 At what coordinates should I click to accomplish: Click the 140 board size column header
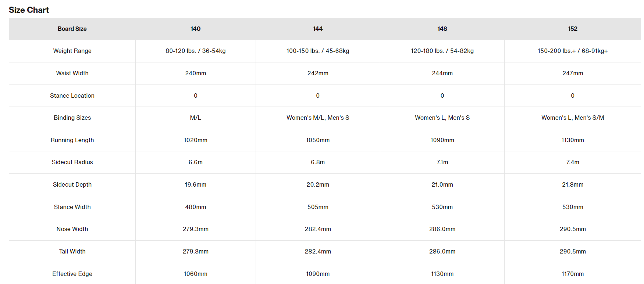[x=195, y=29]
